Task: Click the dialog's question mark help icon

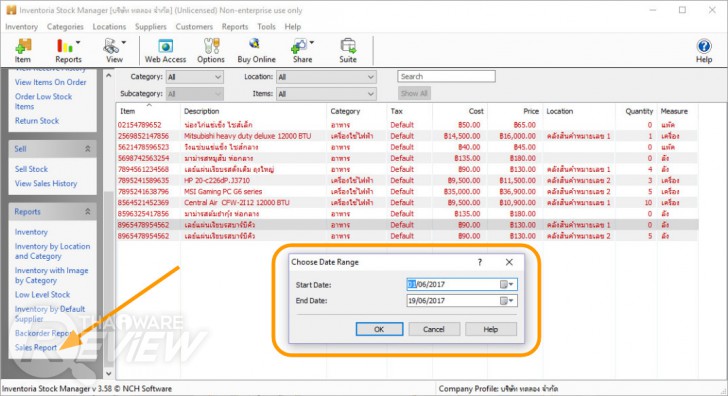Action: [x=480, y=262]
